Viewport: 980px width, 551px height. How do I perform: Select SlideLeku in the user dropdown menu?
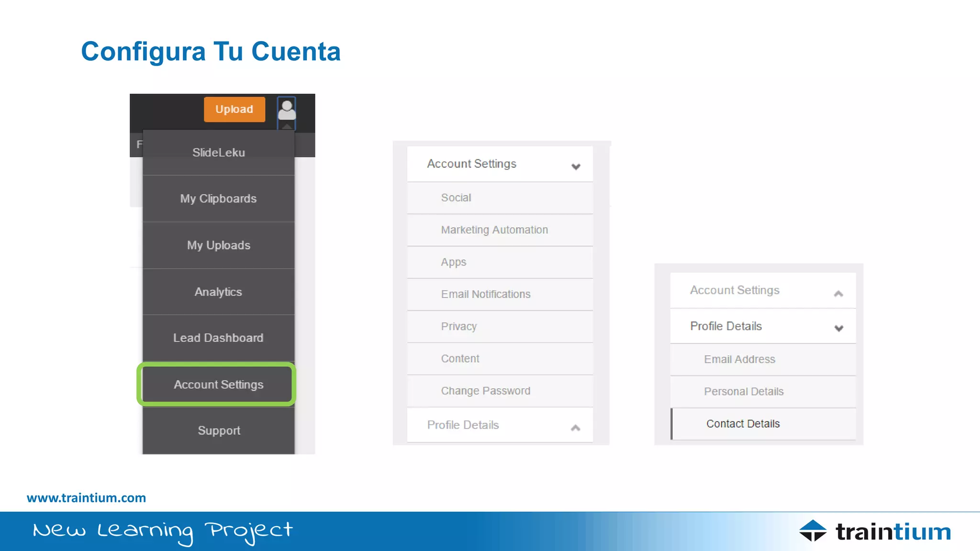click(219, 153)
